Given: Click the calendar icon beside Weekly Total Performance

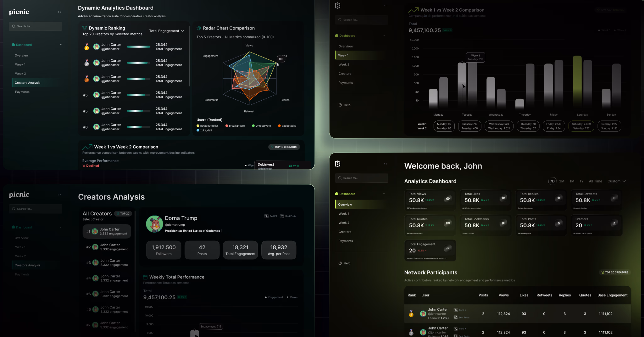Looking at the screenshot, I should (145, 277).
